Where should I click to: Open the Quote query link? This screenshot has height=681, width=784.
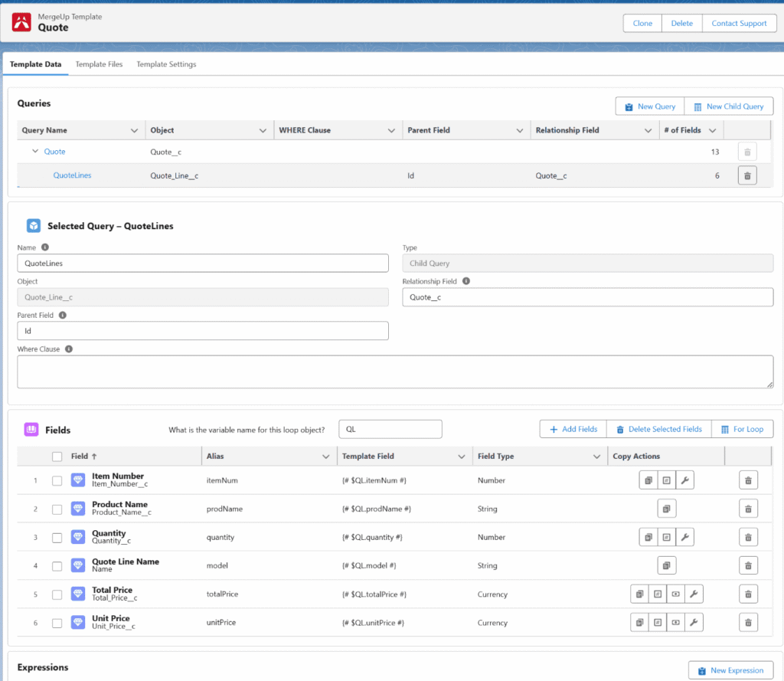[x=54, y=152]
